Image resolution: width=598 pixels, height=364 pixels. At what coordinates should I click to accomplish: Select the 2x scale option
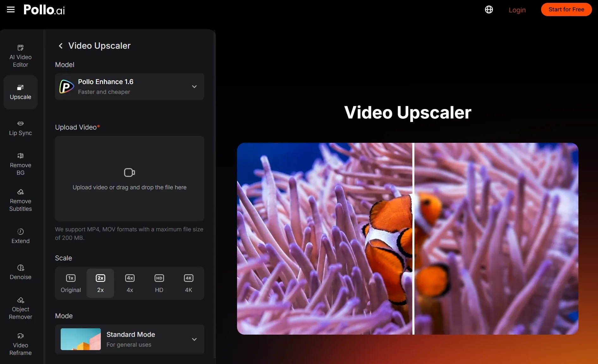[101, 283]
